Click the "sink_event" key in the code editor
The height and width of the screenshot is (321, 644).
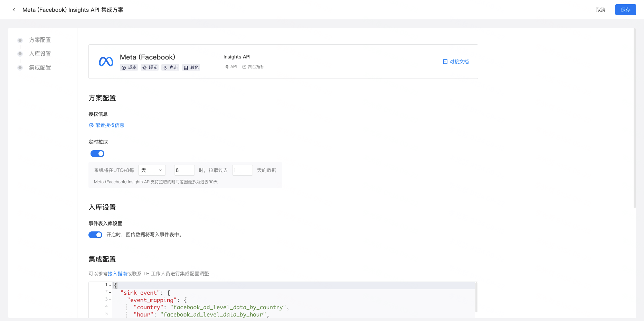(x=140, y=293)
